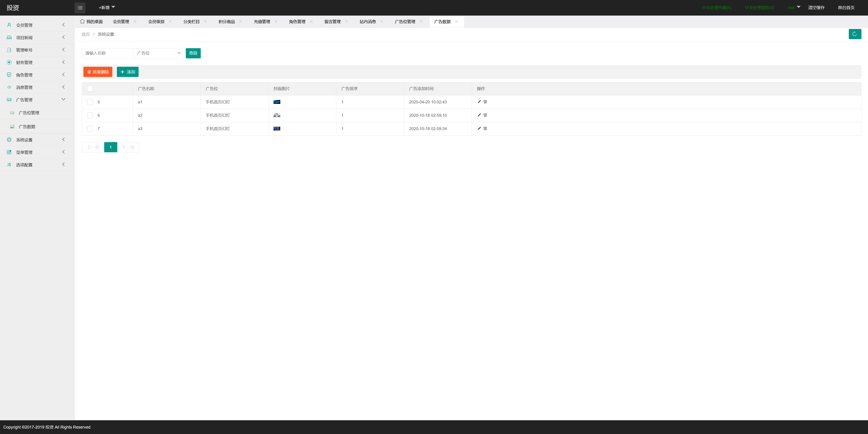Click the 批量删除 button
This screenshot has width=868, height=434.
point(98,72)
